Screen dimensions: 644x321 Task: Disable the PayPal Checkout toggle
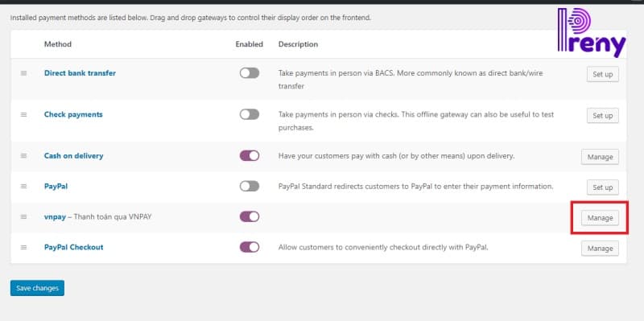pos(250,247)
